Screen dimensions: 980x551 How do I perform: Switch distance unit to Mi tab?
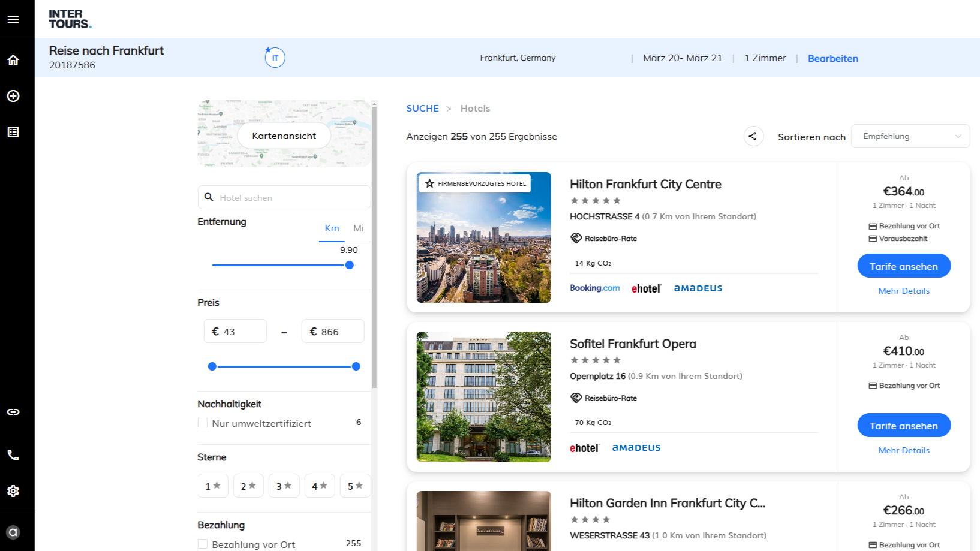coord(359,228)
